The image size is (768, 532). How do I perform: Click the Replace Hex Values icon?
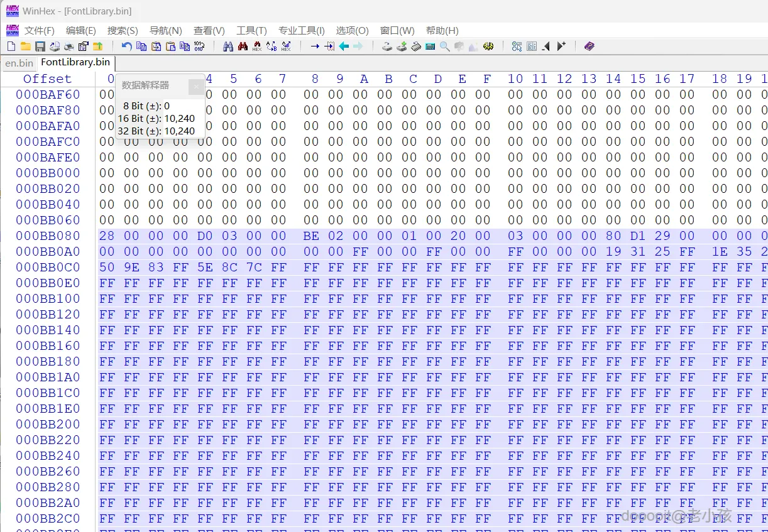pos(286,46)
